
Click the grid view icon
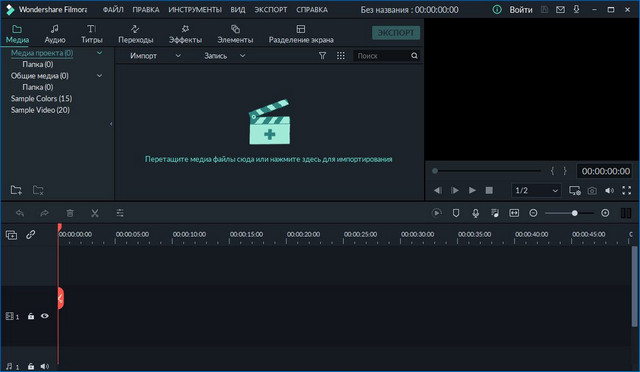(x=340, y=56)
